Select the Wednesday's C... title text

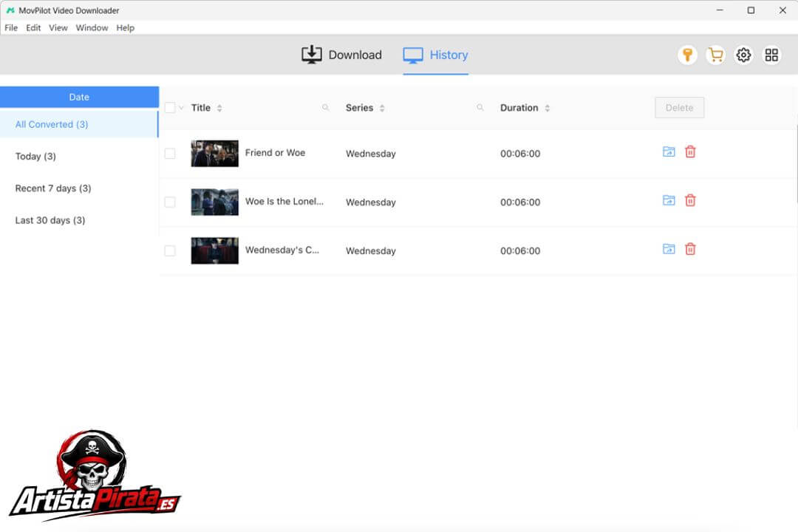pyautogui.click(x=282, y=250)
